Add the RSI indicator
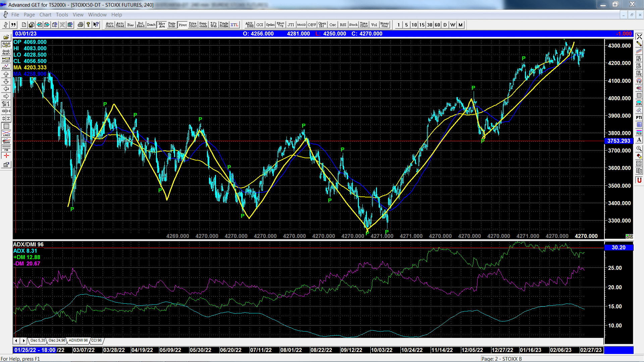This screenshot has width=644, height=362. click(x=343, y=25)
